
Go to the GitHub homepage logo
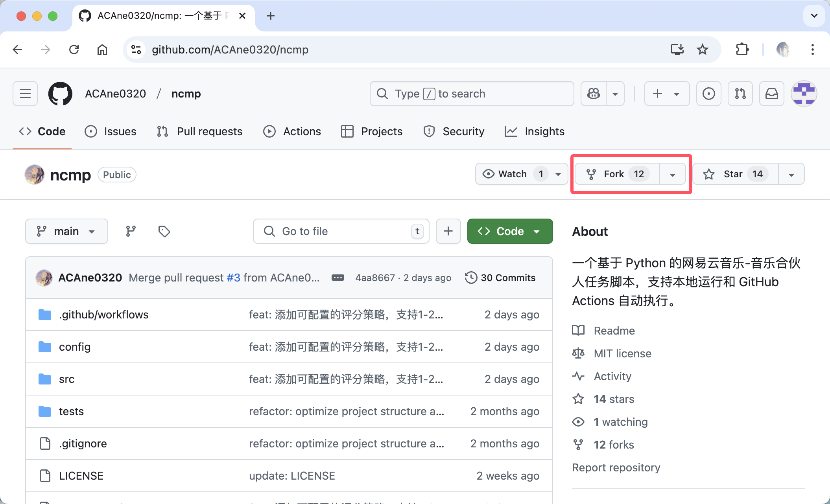(60, 94)
